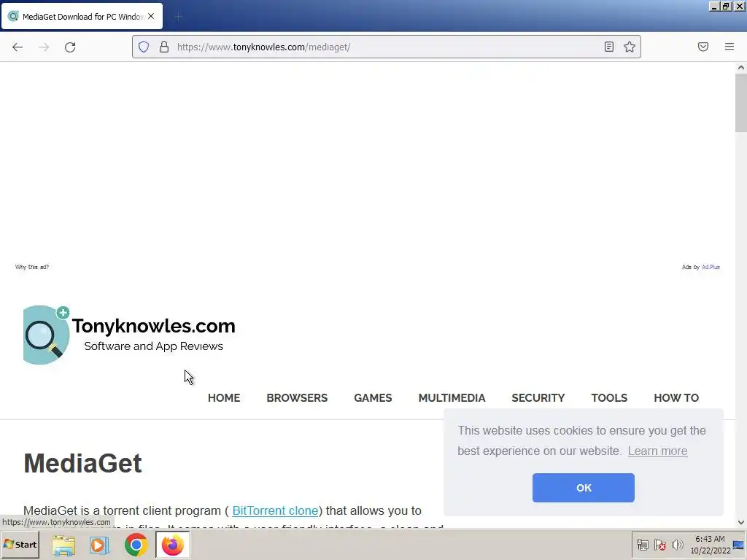The width and height of the screenshot is (747, 560).
Task: Click the show desktop tray icon
Action: (739, 545)
